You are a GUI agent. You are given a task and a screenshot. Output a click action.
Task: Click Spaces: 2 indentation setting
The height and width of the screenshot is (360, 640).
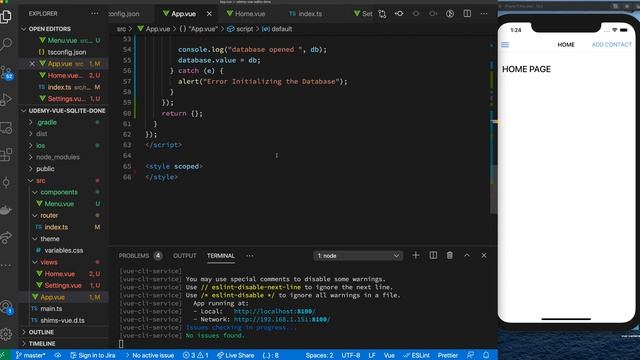pyautogui.click(x=319, y=355)
